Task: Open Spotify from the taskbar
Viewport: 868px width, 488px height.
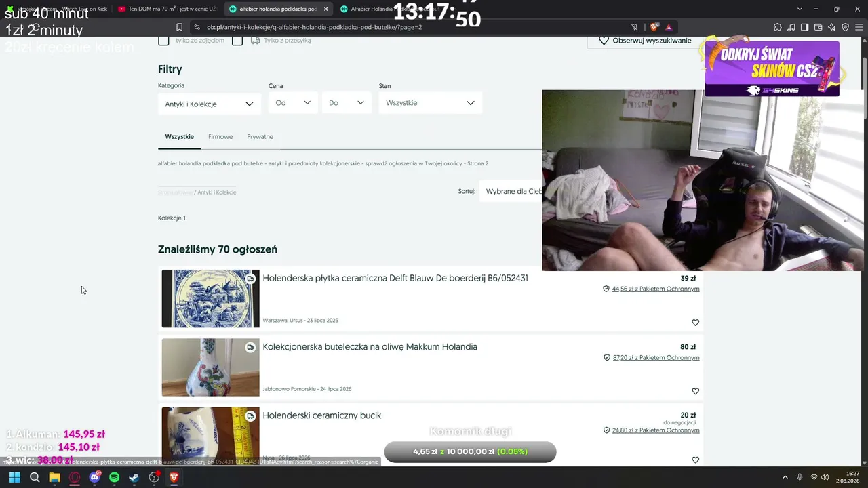Action: click(114, 477)
